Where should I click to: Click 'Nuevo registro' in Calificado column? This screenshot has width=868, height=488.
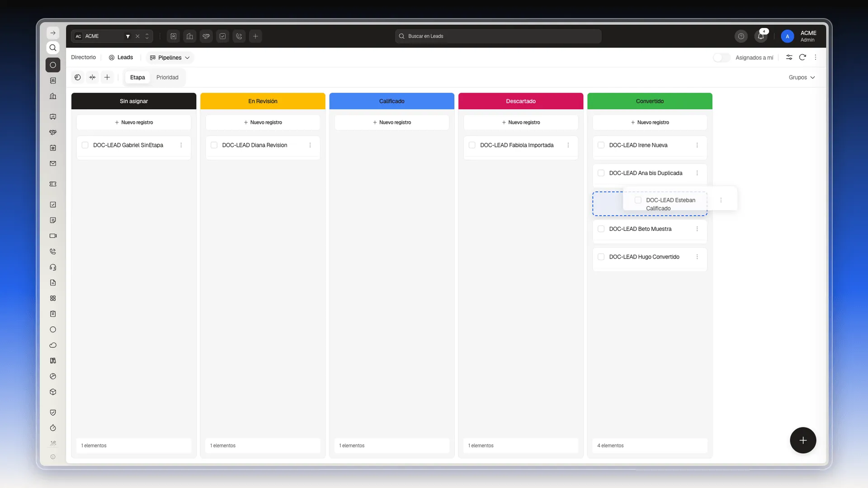coord(392,122)
